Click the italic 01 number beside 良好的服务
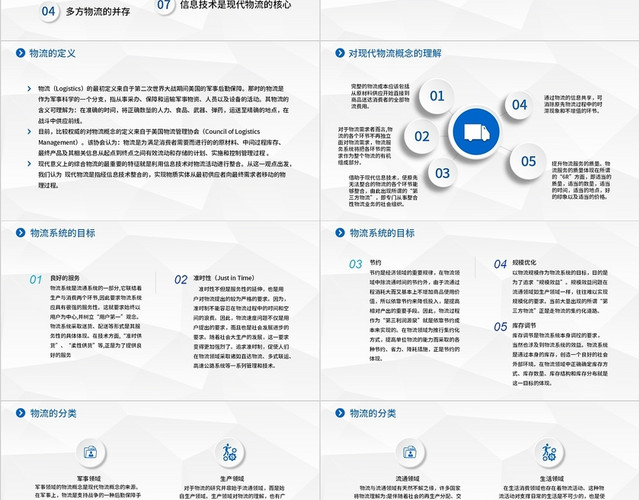This screenshot has width=640, height=500. click(x=36, y=280)
